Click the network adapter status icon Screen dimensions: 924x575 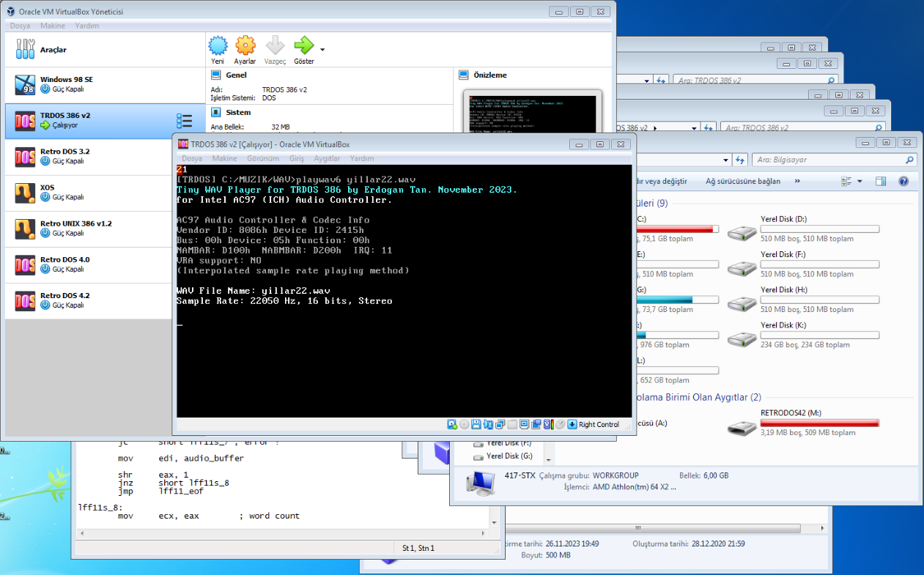click(x=488, y=424)
